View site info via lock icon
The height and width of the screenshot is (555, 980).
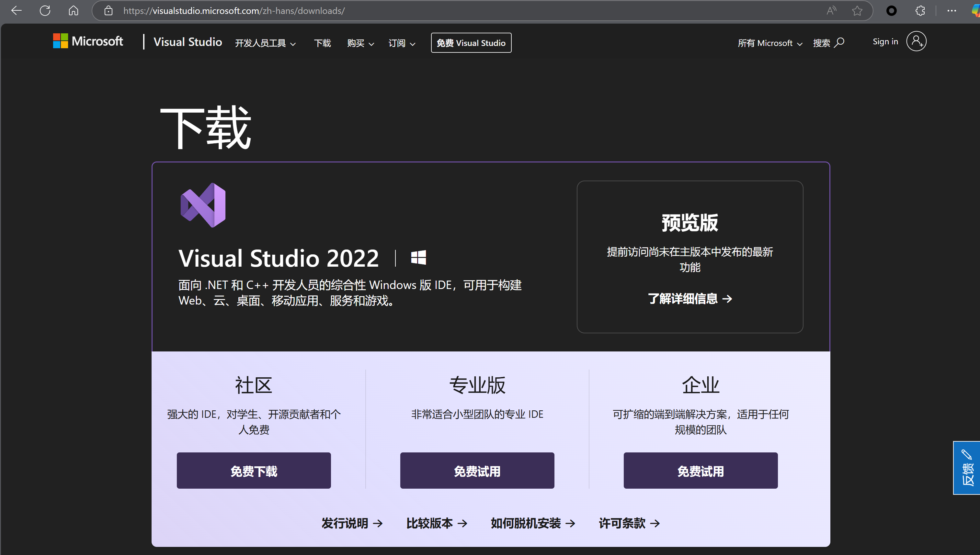(108, 11)
